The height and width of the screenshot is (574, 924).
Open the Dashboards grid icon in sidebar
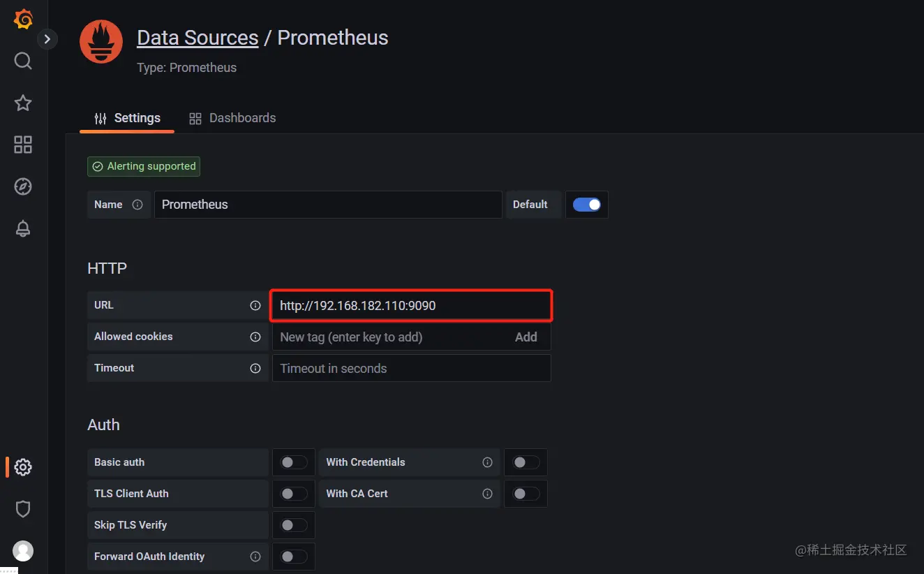click(x=23, y=145)
